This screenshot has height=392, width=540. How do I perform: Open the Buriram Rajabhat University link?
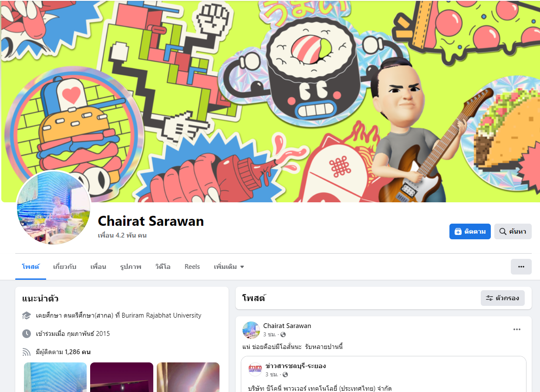[x=162, y=315]
